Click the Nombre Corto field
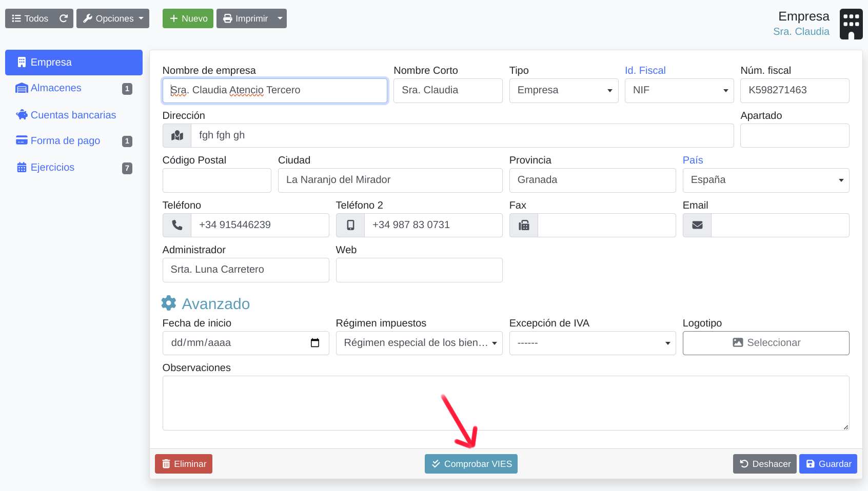The height and width of the screenshot is (491, 868). click(448, 91)
